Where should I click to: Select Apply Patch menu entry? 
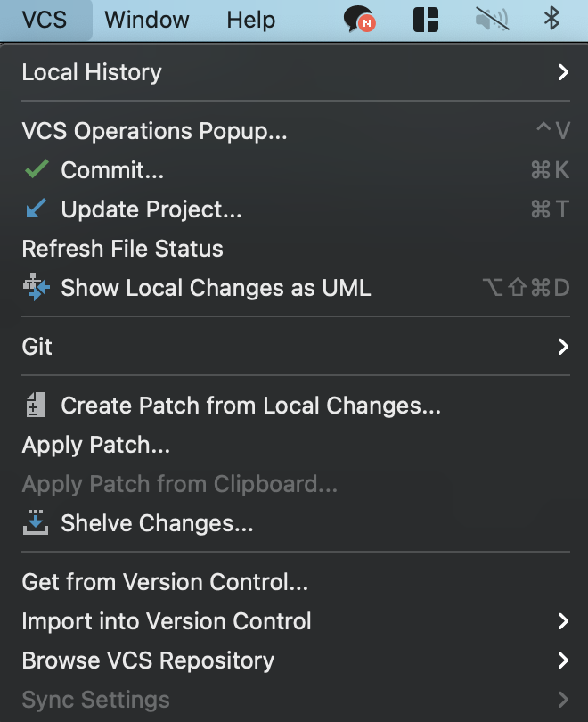[x=95, y=445]
